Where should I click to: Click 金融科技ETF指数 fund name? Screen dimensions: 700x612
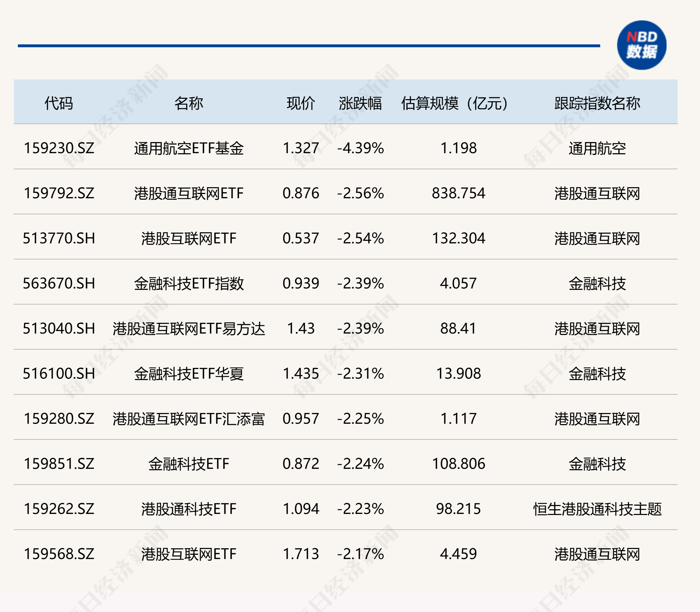(x=189, y=283)
